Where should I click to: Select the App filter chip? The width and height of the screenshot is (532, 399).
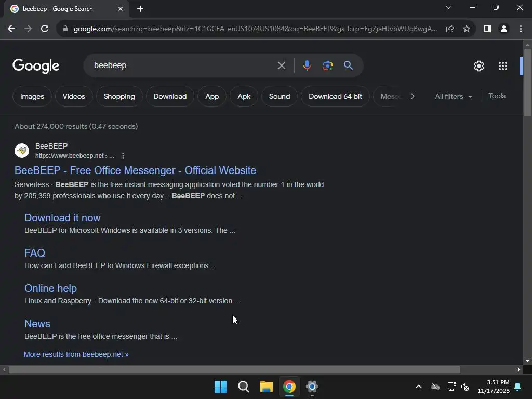coord(212,96)
